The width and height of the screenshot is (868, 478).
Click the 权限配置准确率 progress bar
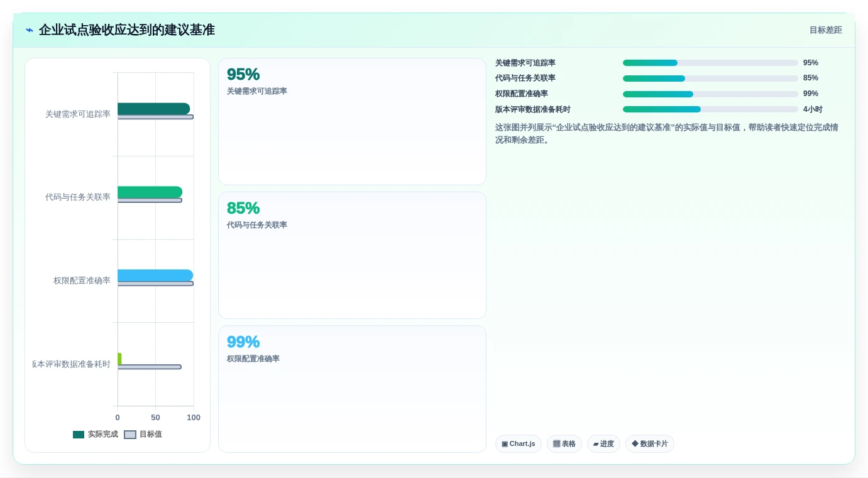click(710, 94)
